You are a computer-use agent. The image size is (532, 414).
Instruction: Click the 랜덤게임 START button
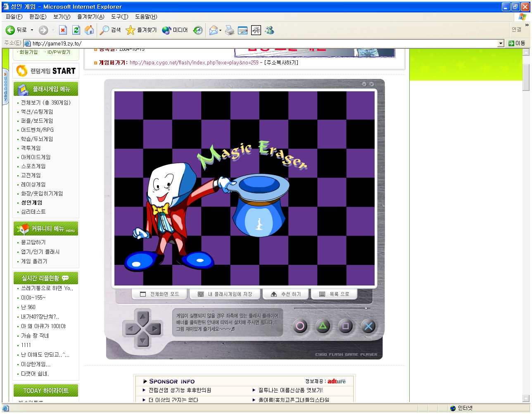(46, 71)
